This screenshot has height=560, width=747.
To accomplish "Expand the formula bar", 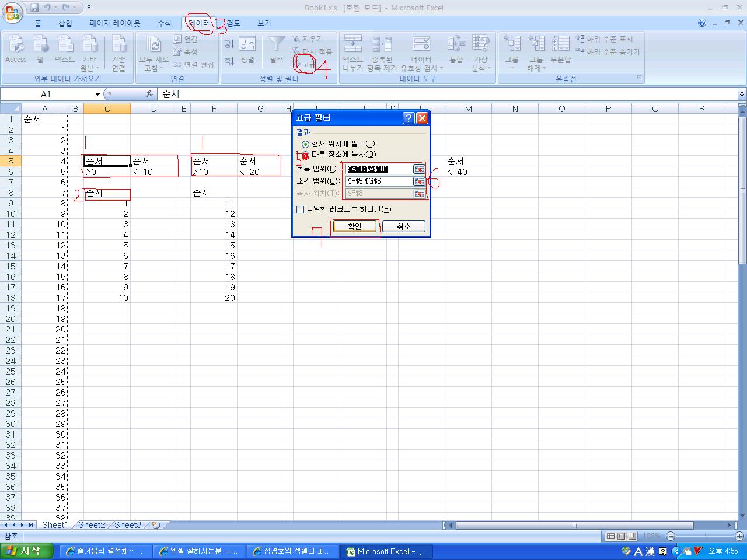I will [742, 94].
